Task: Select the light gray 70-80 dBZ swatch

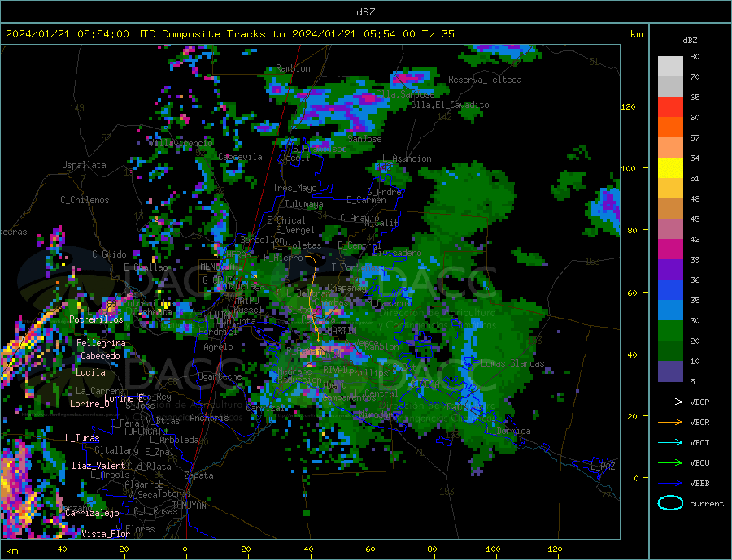Action: point(670,67)
